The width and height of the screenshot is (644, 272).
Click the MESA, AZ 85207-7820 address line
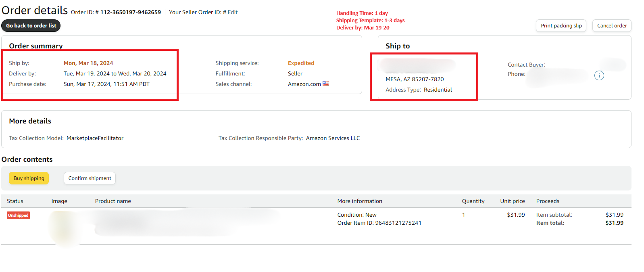(x=415, y=80)
